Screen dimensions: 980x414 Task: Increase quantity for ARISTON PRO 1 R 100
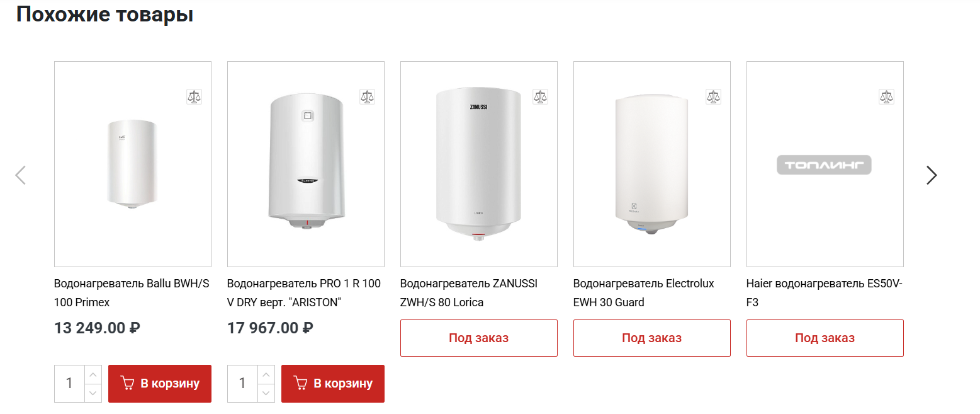266,374
